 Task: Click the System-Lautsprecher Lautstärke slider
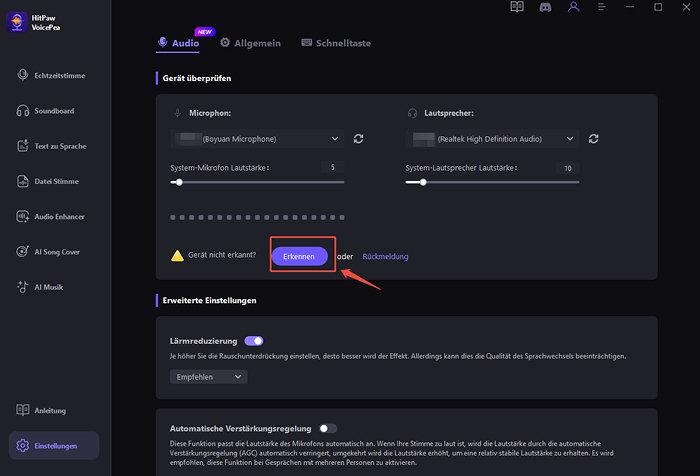tap(492, 182)
